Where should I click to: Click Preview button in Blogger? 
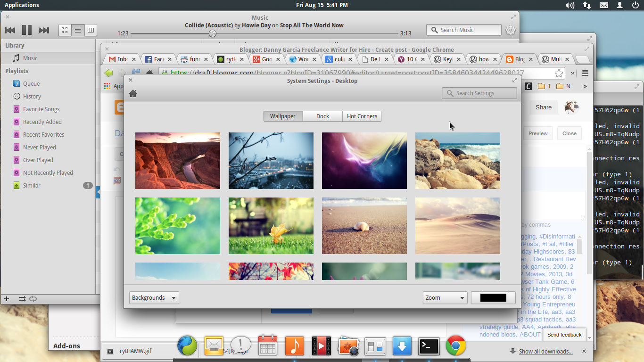(538, 133)
